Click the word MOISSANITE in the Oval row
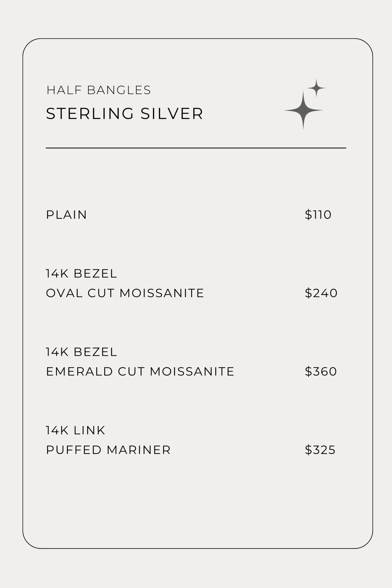 pos(162,293)
